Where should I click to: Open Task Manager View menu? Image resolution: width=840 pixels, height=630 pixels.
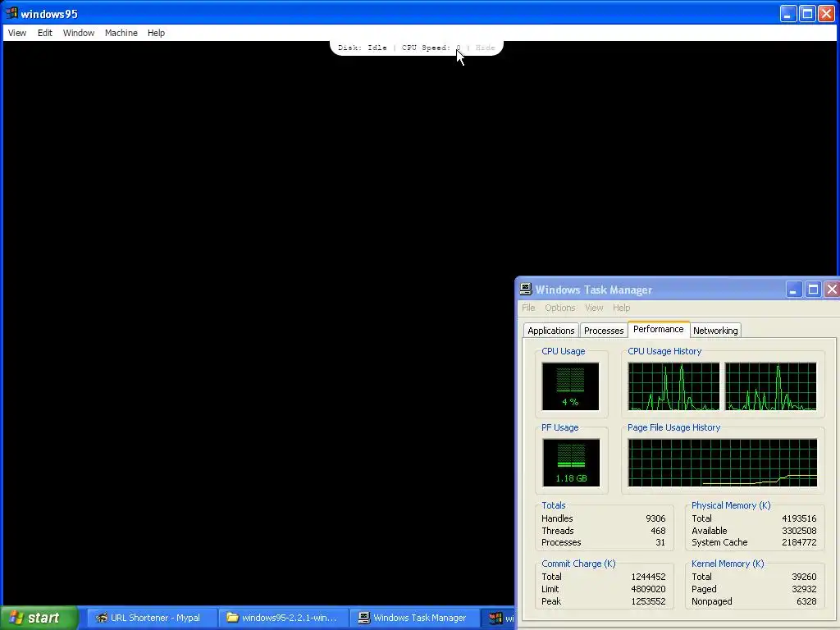[x=594, y=308]
